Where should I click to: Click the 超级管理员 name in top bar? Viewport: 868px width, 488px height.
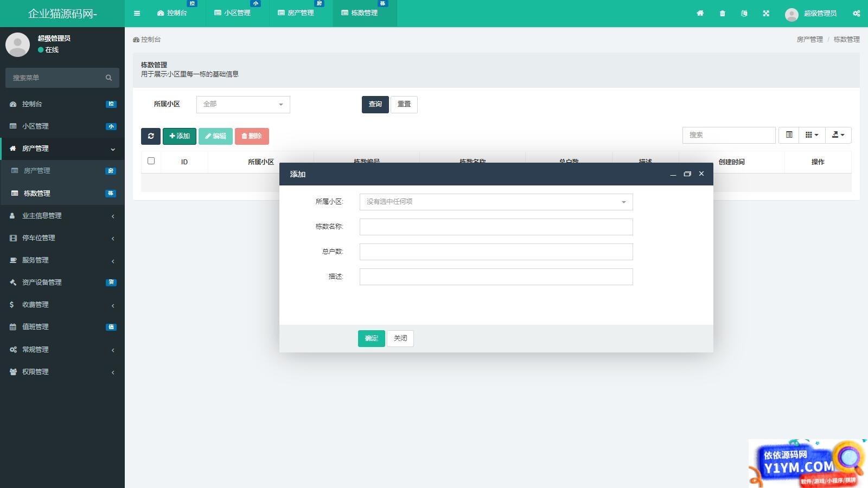820,14
